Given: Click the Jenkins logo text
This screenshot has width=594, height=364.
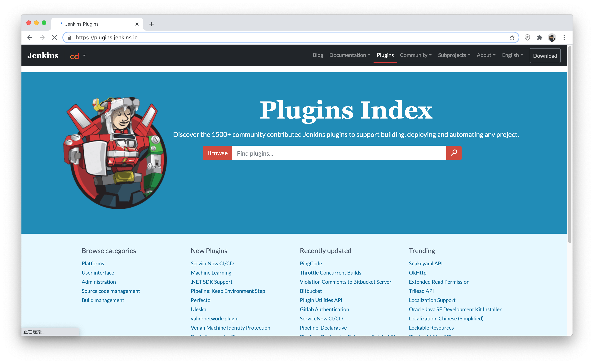Looking at the screenshot, I should tap(43, 55).
